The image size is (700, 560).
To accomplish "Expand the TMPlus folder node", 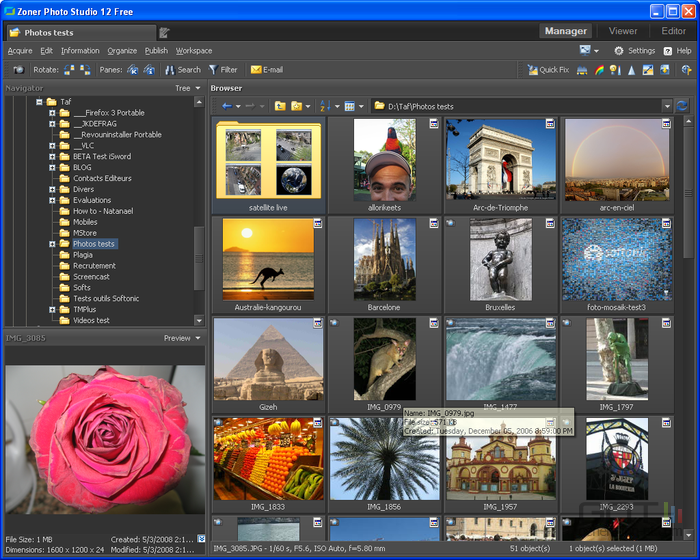I will click(52, 309).
